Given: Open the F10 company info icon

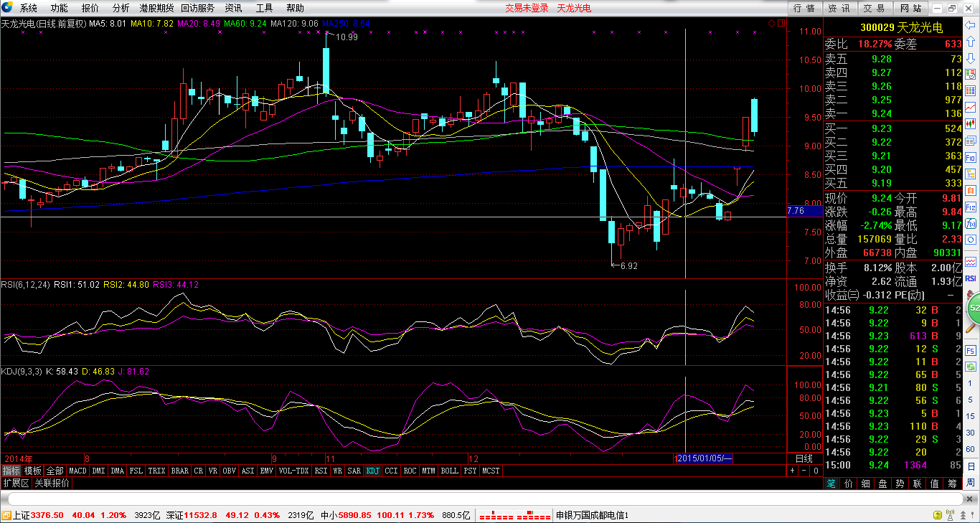Looking at the screenshot, I should pyautogui.click(x=970, y=158).
